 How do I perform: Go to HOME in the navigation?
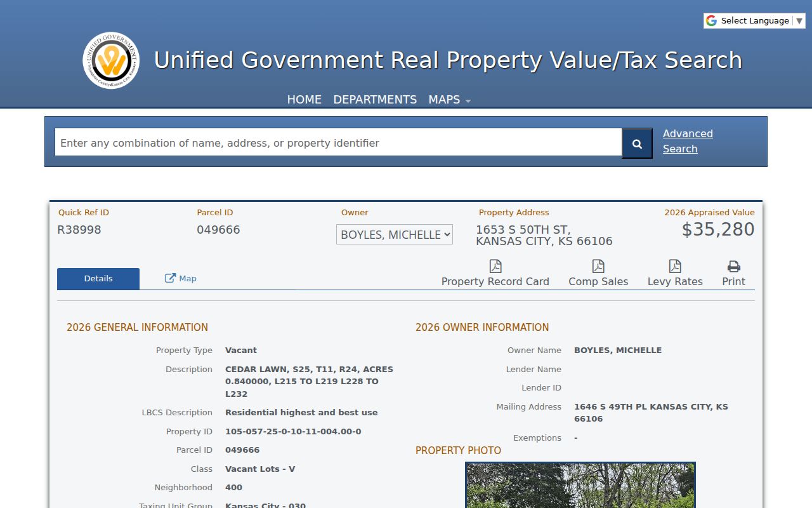coord(304,100)
